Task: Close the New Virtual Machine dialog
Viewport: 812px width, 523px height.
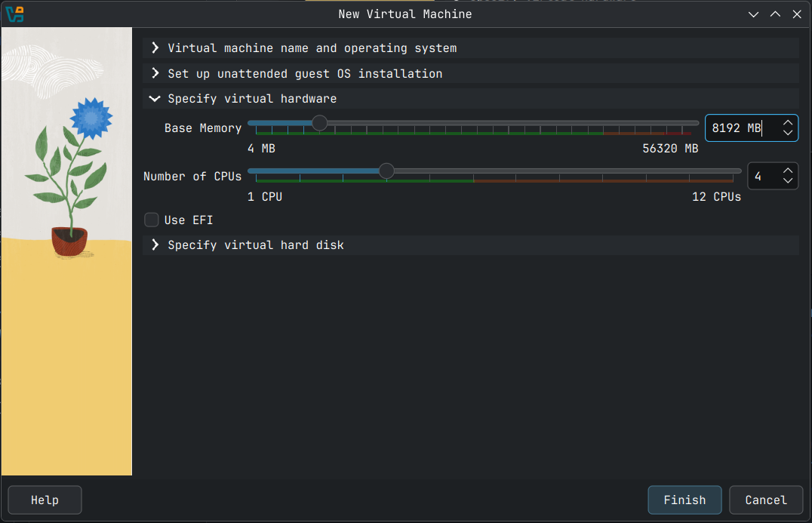Action: (x=797, y=14)
